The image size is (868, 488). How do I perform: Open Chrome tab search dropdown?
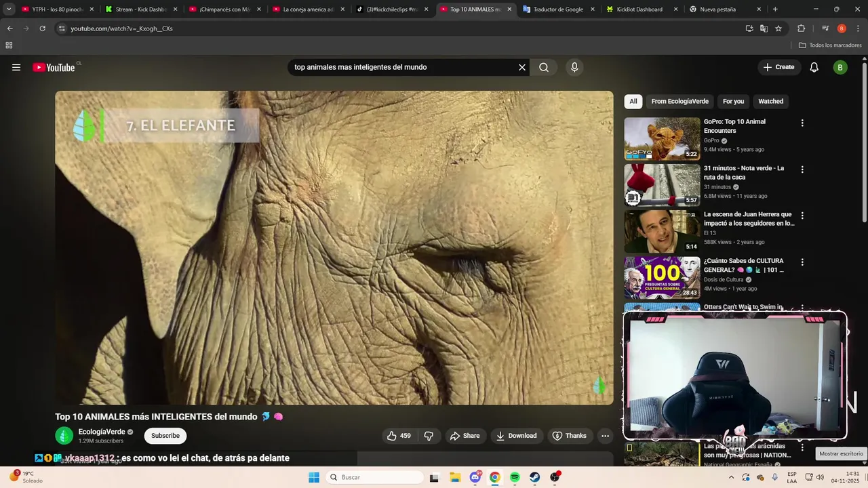point(9,9)
